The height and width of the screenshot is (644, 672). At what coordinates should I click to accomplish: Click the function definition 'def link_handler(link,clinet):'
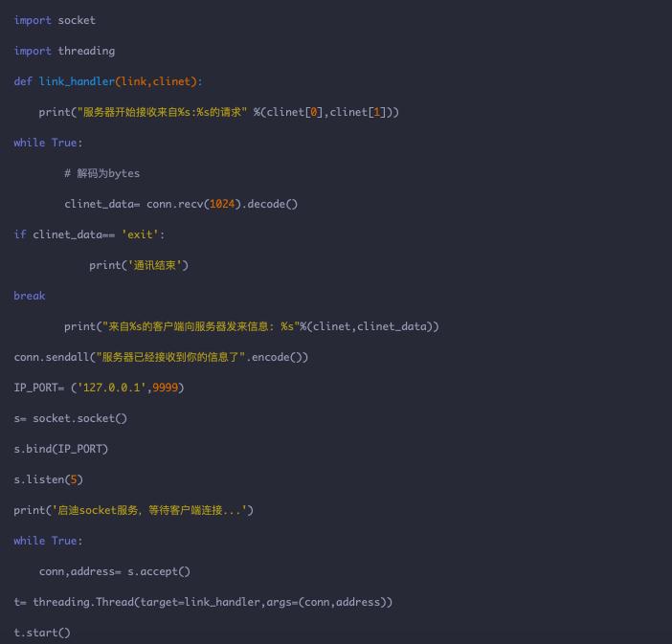[x=108, y=81]
